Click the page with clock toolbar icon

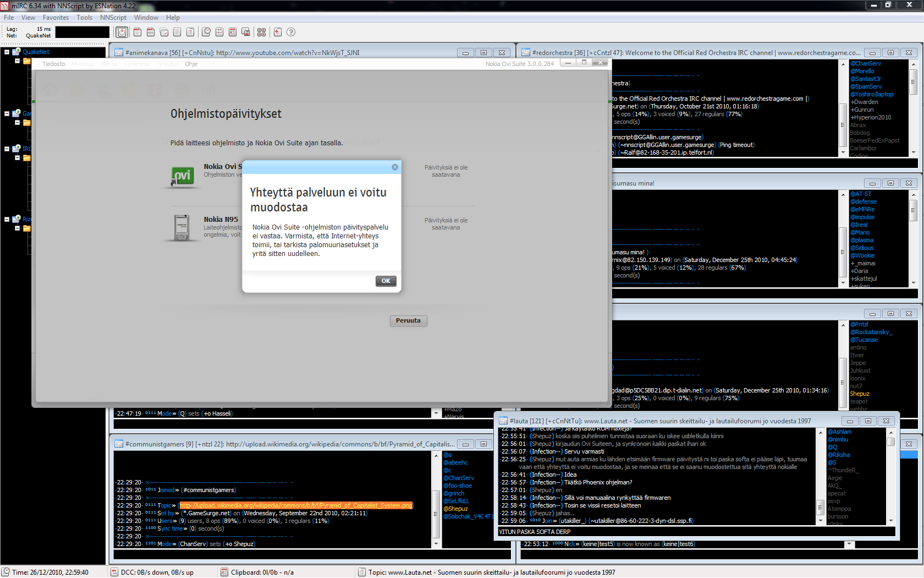(x=206, y=32)
